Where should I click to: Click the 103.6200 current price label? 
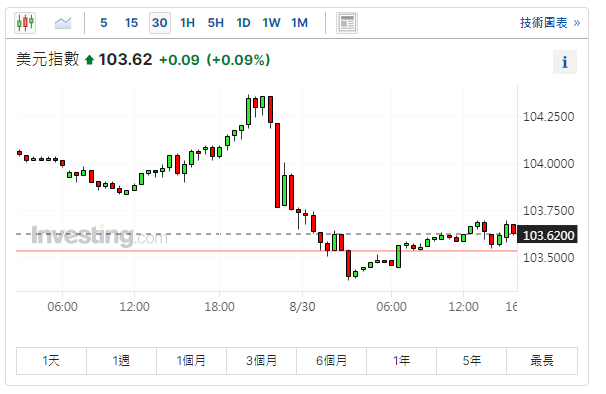[x=547, y=235]
